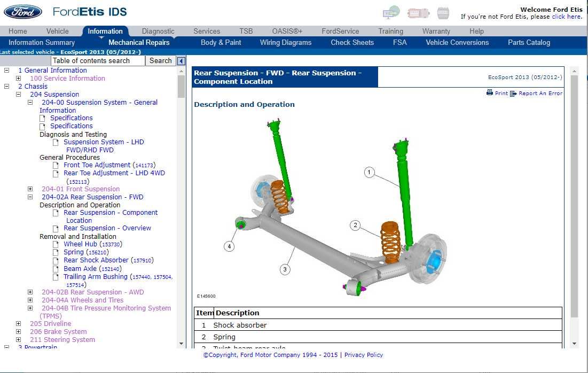The image size is (588, 373).
Task: Open Rear Shock Absorber (157910) procedure
Action: tap(108, 260)
